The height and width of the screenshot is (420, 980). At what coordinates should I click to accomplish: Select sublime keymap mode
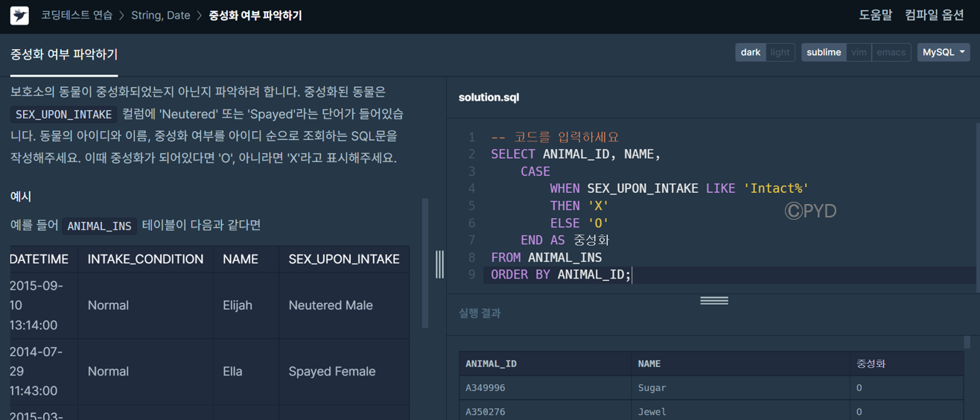click(x=824, y=52)
